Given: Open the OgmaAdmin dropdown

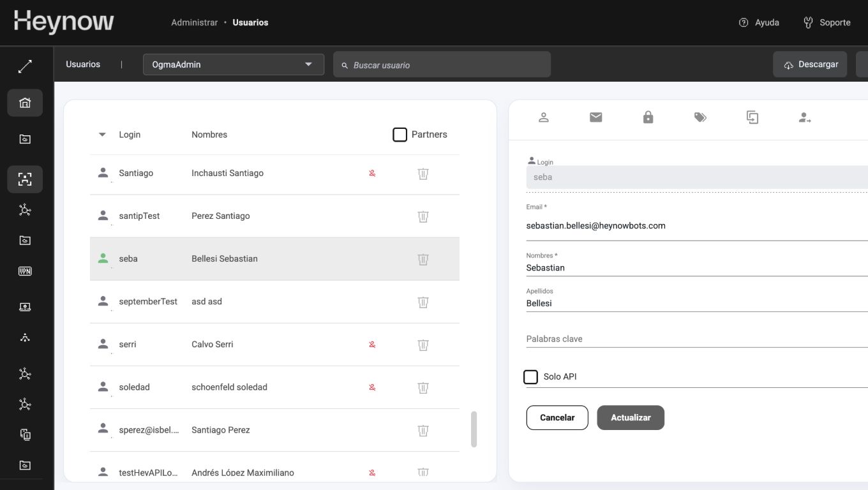Looking at the screenshot, I should (234, 64).
